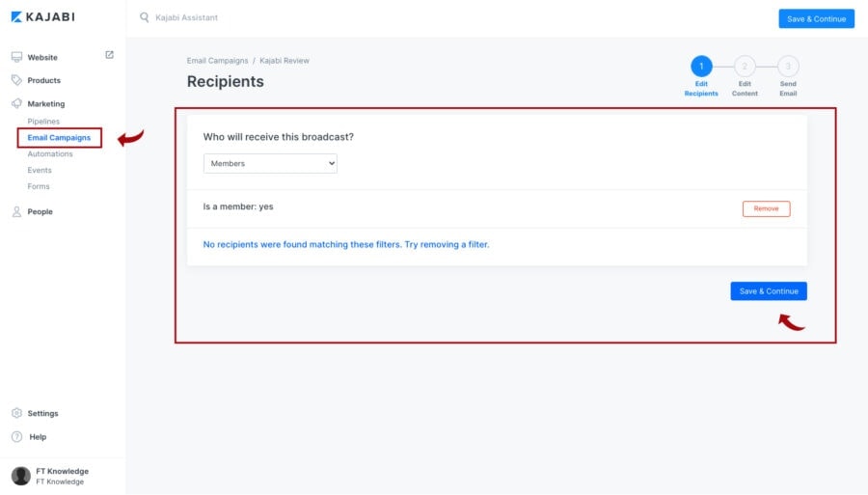Select Marketing in sidebar

[46, 103]
